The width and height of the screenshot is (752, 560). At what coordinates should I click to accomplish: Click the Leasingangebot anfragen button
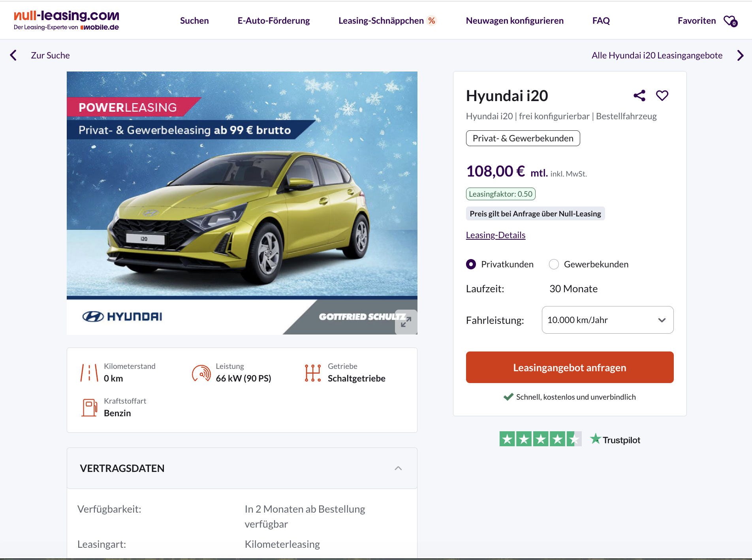[570, 367]
